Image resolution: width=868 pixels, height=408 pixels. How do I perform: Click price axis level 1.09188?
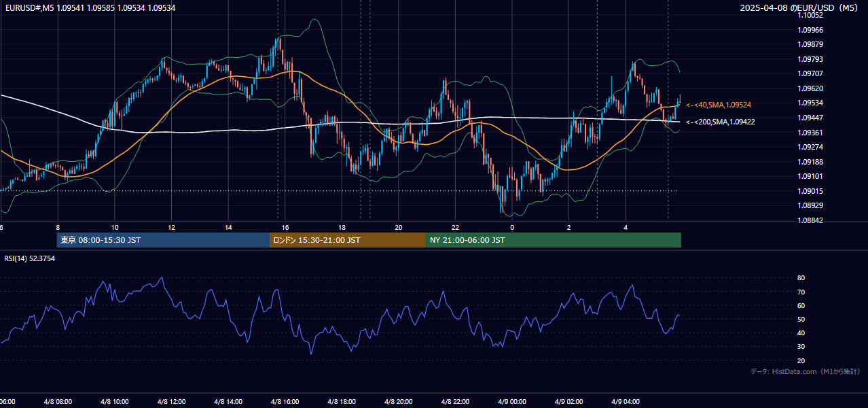(811, 162)
